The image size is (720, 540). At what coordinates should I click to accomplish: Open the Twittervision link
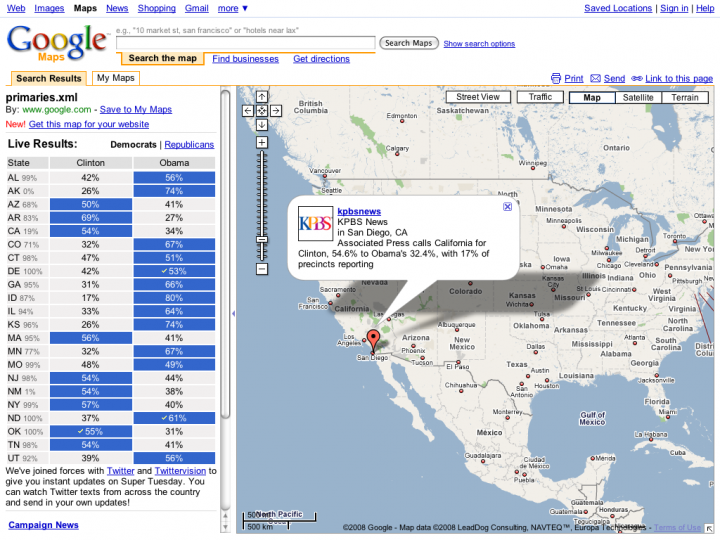[180, 471]
